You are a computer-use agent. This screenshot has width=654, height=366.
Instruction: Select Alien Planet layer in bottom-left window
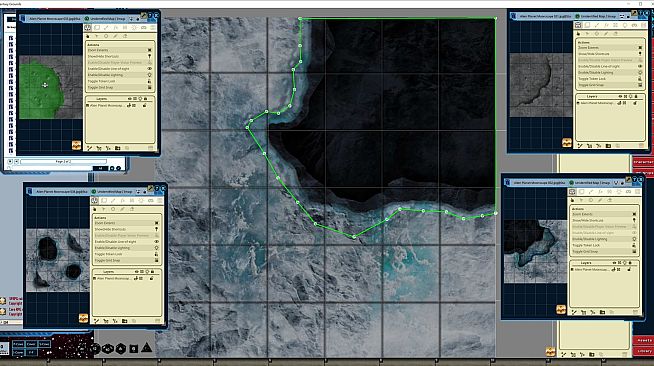click(114, 278)
